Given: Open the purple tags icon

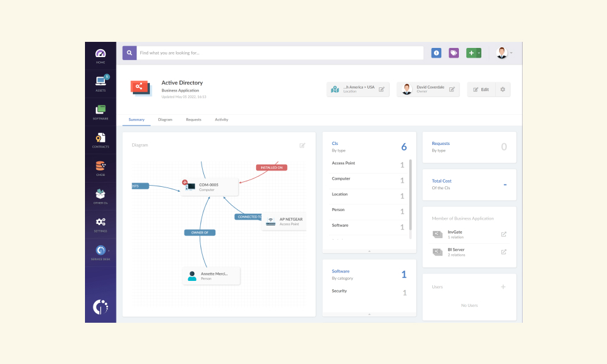Looking at the screenshot, I should click(x=453, y=53).
